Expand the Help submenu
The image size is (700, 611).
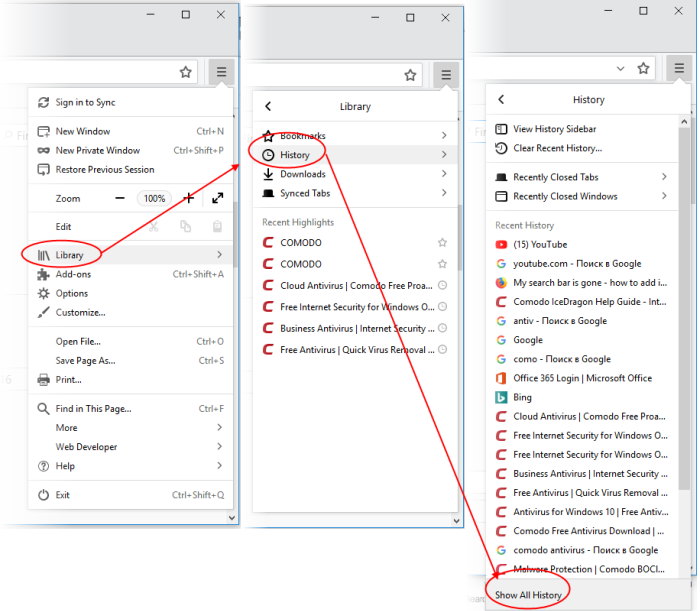click(x=130, y=466)
